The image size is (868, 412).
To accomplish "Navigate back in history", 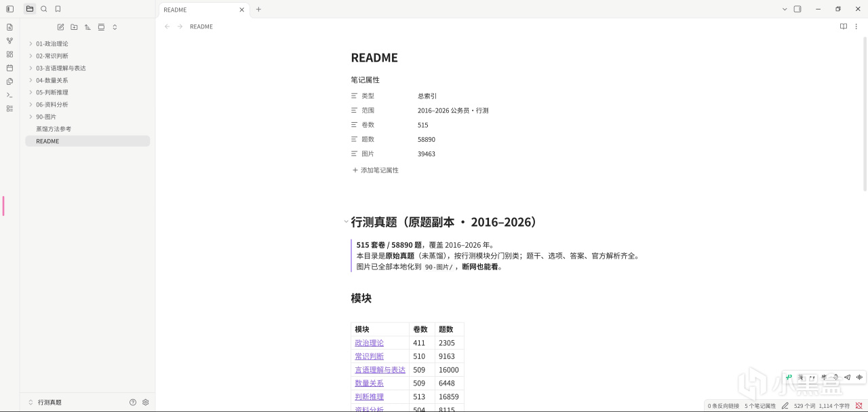I will click(167, 26).
